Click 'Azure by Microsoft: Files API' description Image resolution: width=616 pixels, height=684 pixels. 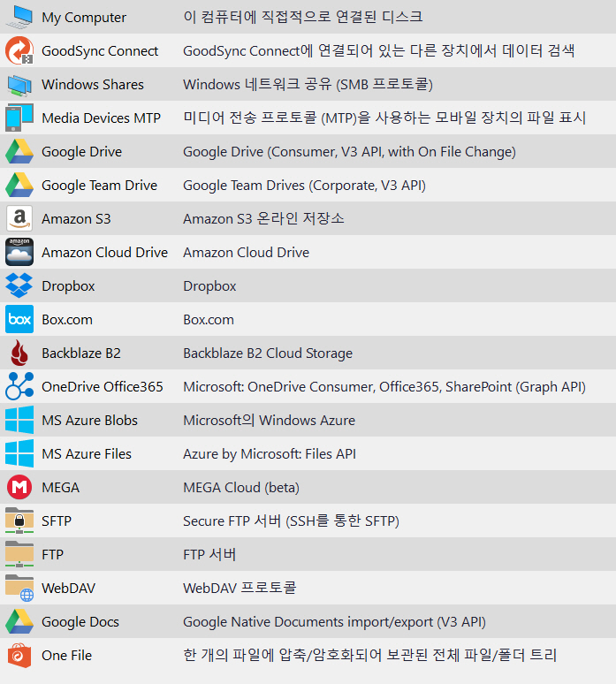click(270, 454)
